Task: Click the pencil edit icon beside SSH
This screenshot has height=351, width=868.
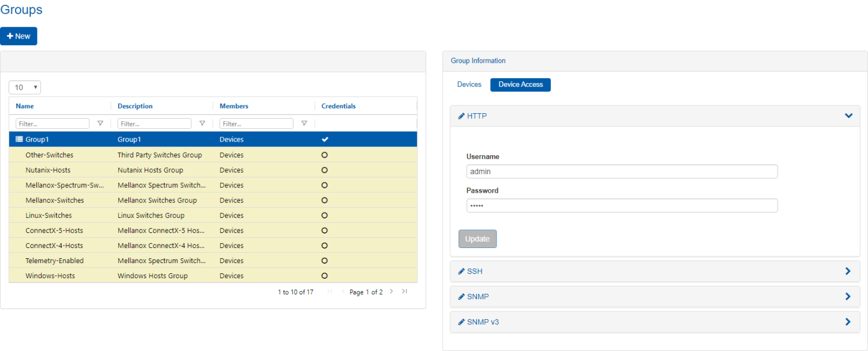Action: [x=461, y=272]
